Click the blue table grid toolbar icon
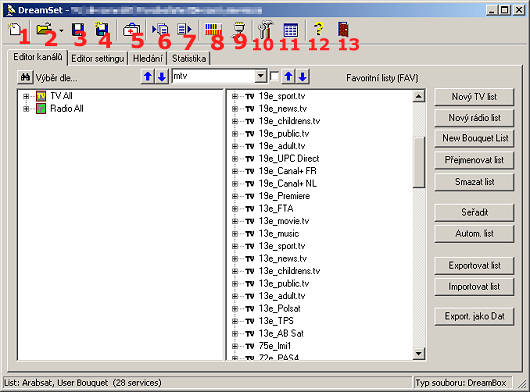The height and width of the screenshot is (392, 530). tap(291, 30)
